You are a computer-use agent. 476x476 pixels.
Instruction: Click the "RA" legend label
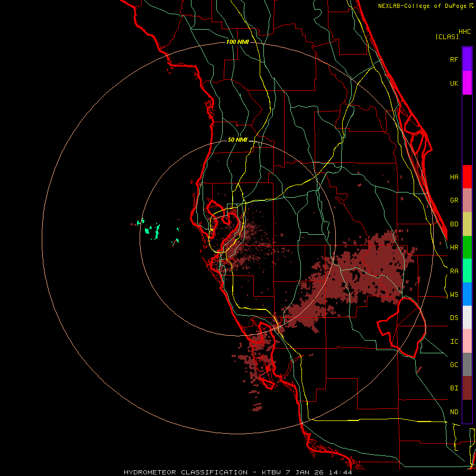(454, 271)
